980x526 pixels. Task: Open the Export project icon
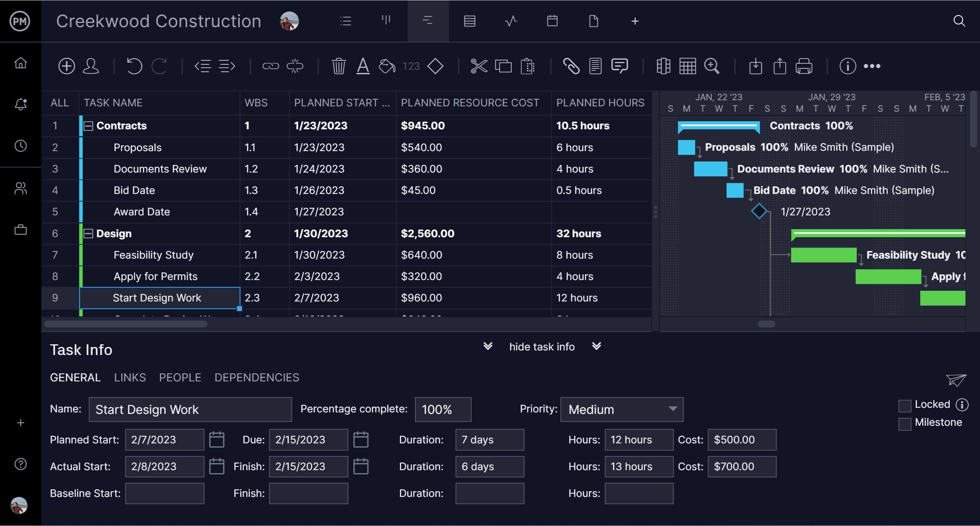click(x=779, y=65)
